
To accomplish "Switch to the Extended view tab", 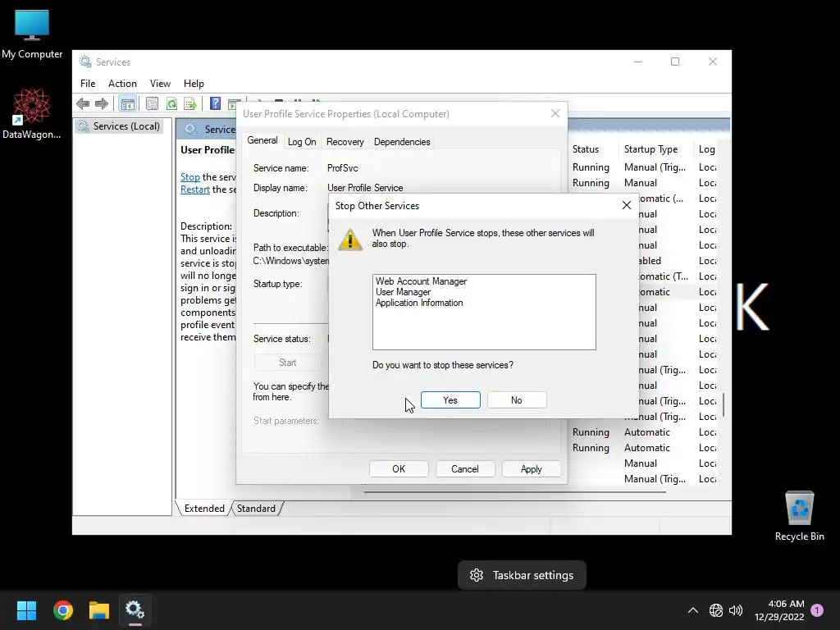I will tap(204, 509).
